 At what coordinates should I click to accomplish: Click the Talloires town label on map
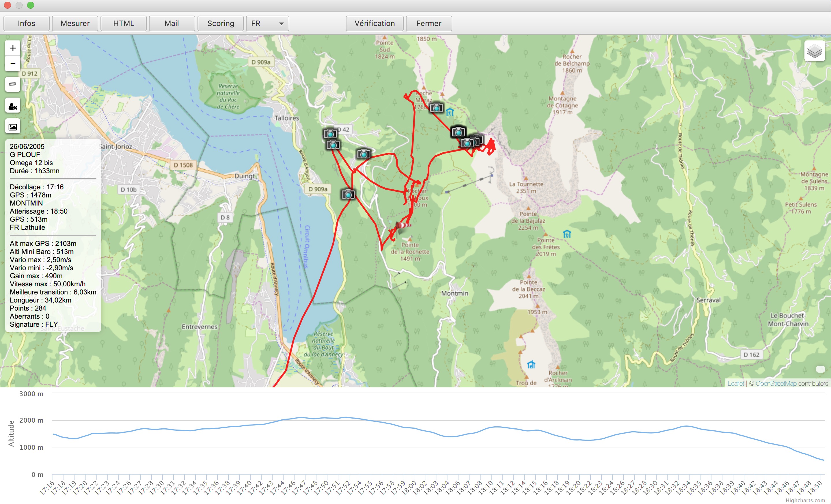286,118
